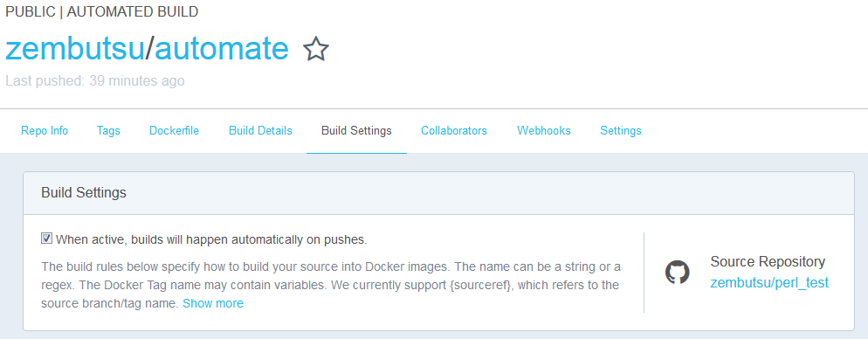Screen dimensions: 868x339
Task: Click the automate repository name link
Action: pyautogui.click(x=222, y=49)
